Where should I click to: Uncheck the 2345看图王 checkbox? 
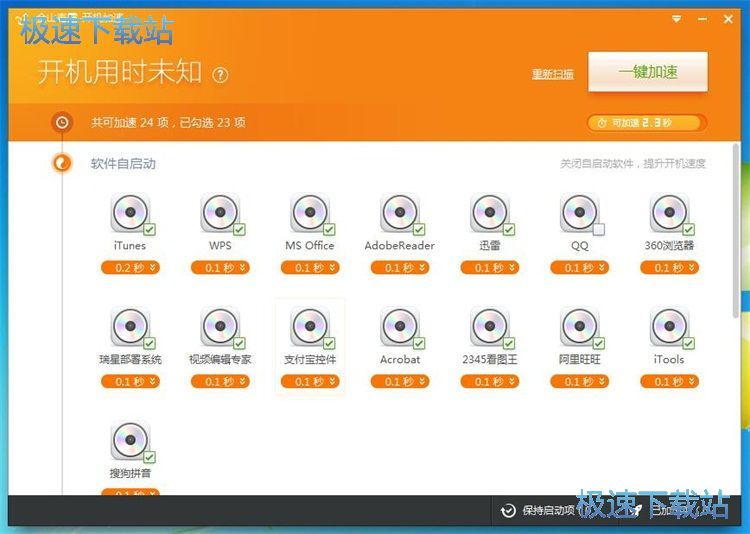tap(509, 344)
